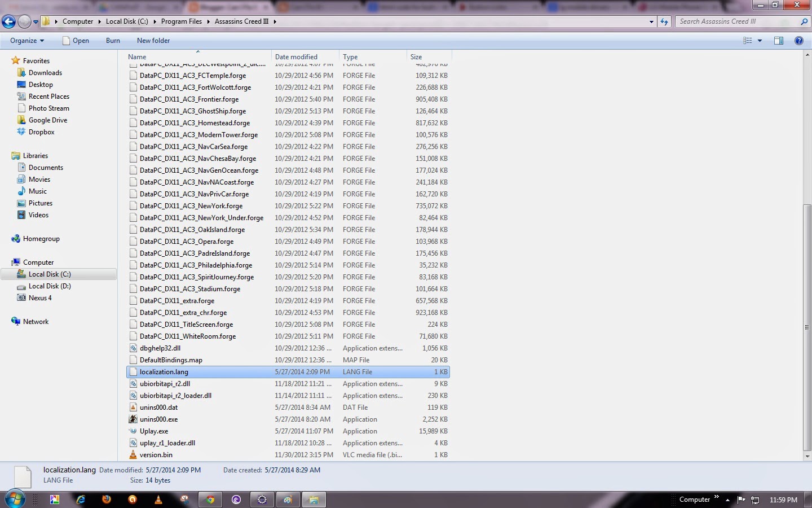Select the localization.lang file
The image size is (812, 508).
tap(288, 372)
